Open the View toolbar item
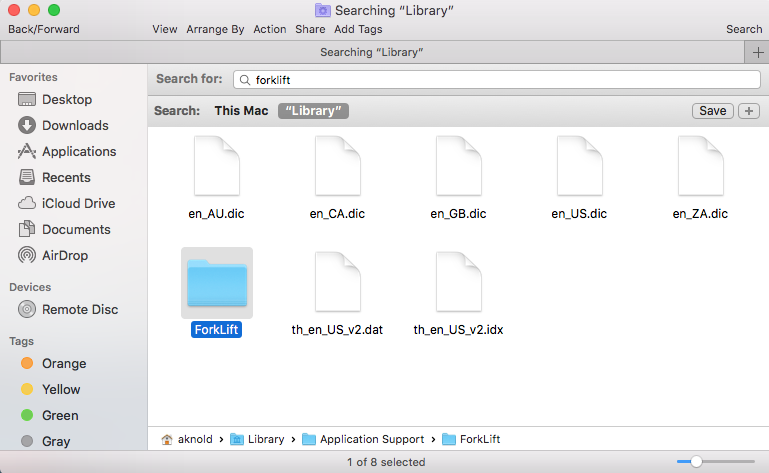Screen dimensions: 769x473 click(165, 29)
